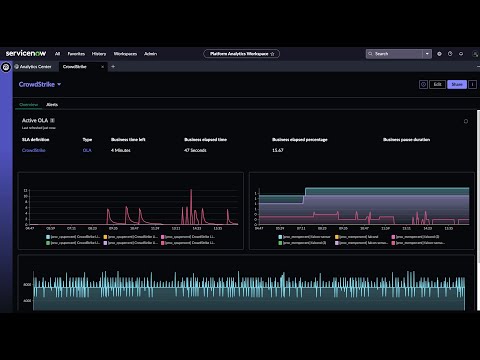Close the CrowdStrike workspace tab
Viewport: 480px width, 360px height.
102,67
